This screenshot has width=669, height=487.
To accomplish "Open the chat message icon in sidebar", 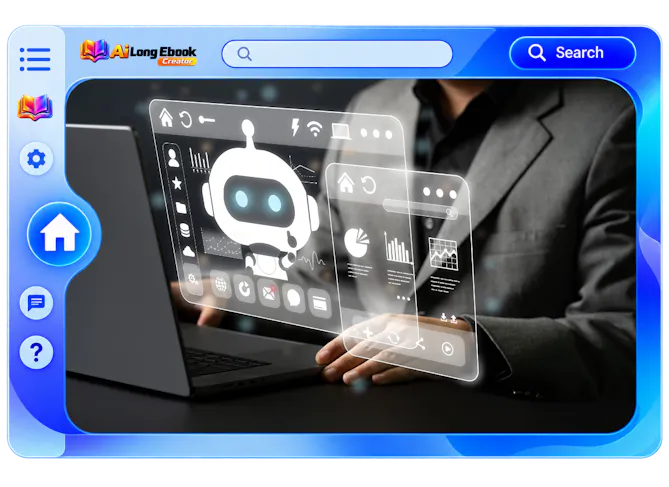I will [x=36, y=303].
